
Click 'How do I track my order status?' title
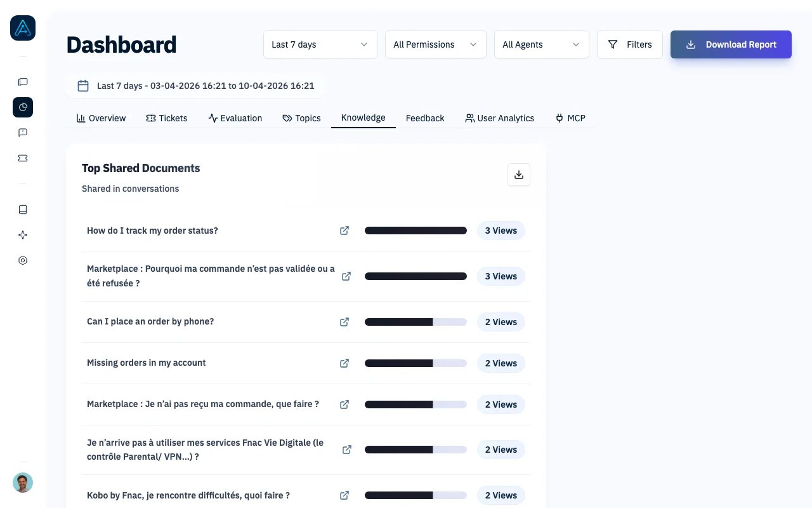point(152,231)
